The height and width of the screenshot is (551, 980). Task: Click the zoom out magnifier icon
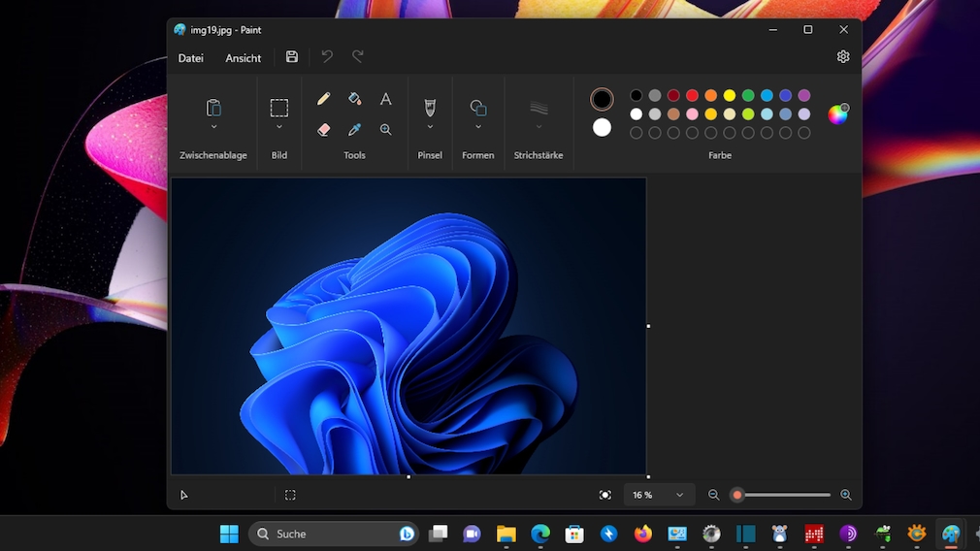[714, 495]
